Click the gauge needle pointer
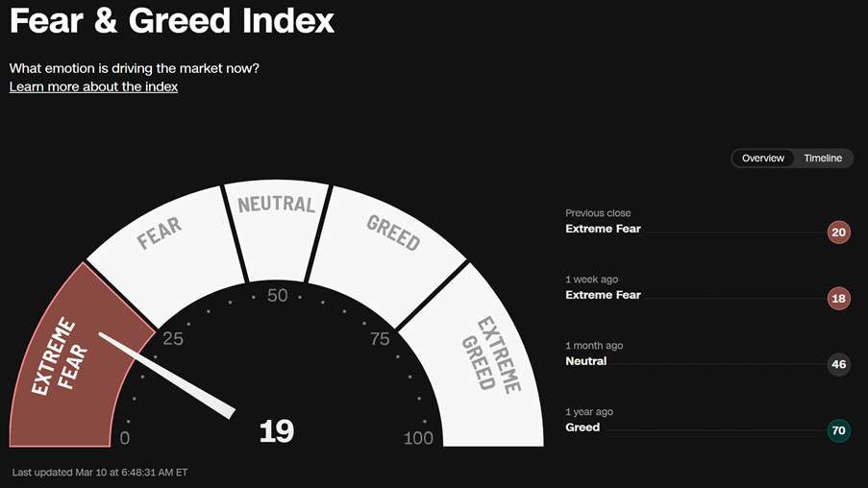Viewport: 868px width, 488px height. click(x=167, y=377)
